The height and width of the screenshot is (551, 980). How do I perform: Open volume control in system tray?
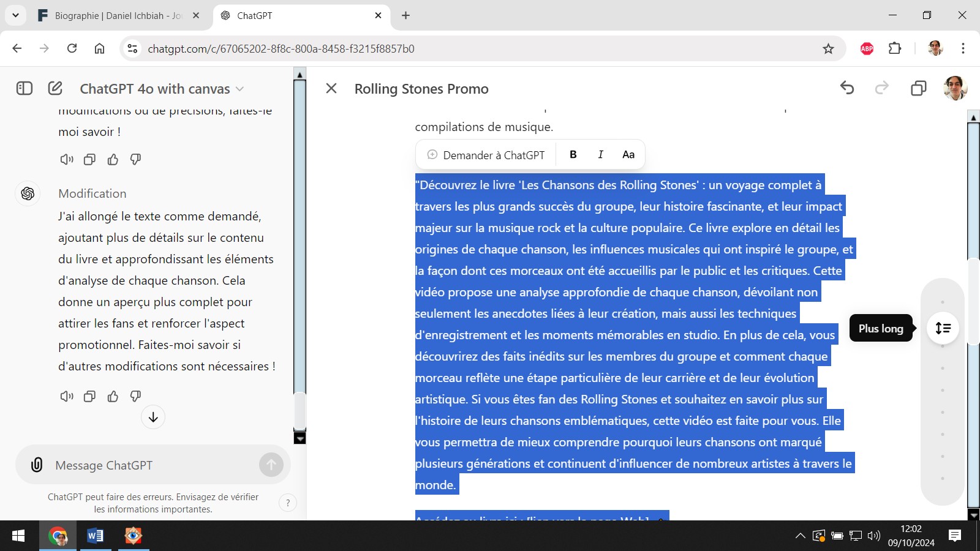(874, 536)
